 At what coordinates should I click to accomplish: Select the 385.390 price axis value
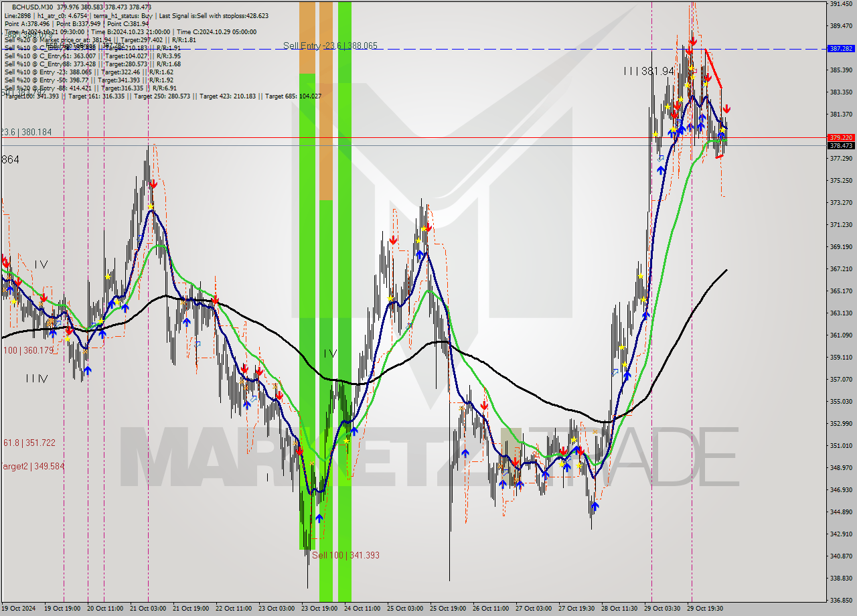(841, 70)
